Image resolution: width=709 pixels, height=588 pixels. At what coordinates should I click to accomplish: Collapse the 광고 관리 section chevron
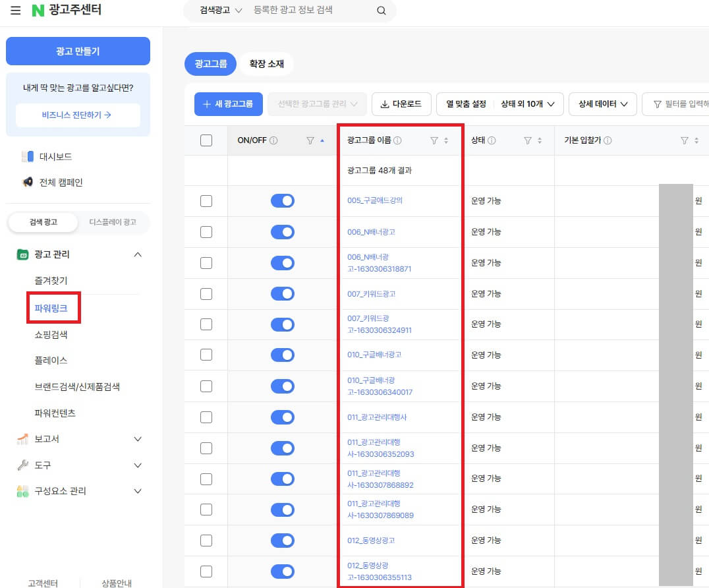pos(138,254)
